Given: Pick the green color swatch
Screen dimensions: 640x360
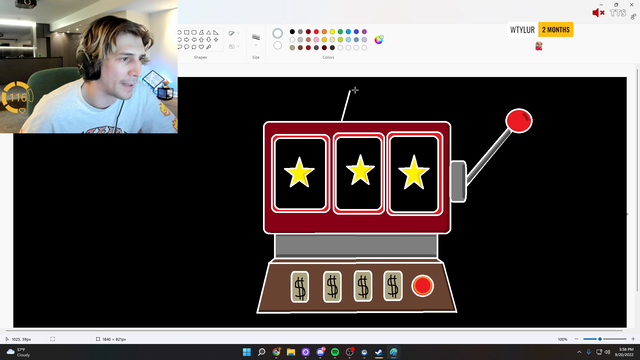Looking at the screenshot, I should (x=340, y=31).
